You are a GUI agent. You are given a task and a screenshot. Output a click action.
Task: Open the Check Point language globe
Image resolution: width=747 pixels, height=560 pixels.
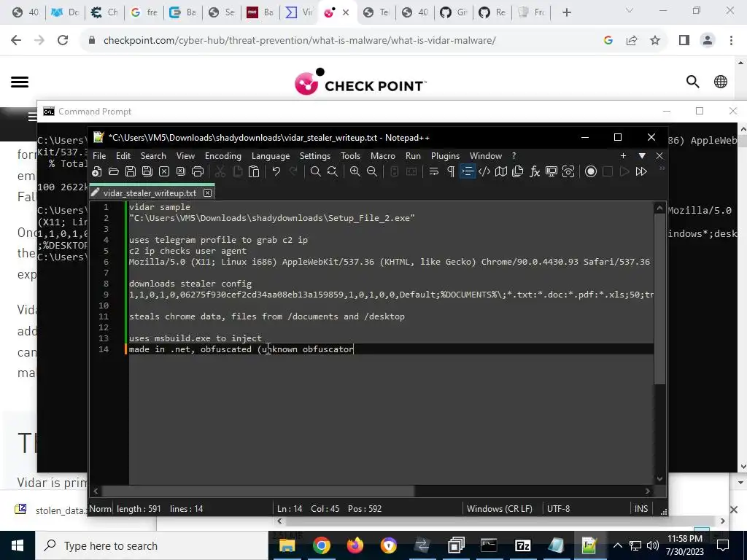(x=721, y=82)
